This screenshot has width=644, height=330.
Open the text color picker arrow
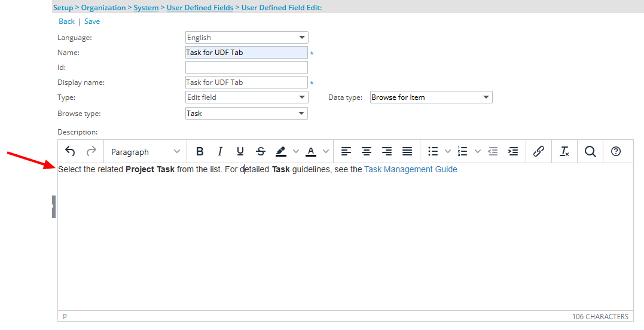(x=326, y=151)
